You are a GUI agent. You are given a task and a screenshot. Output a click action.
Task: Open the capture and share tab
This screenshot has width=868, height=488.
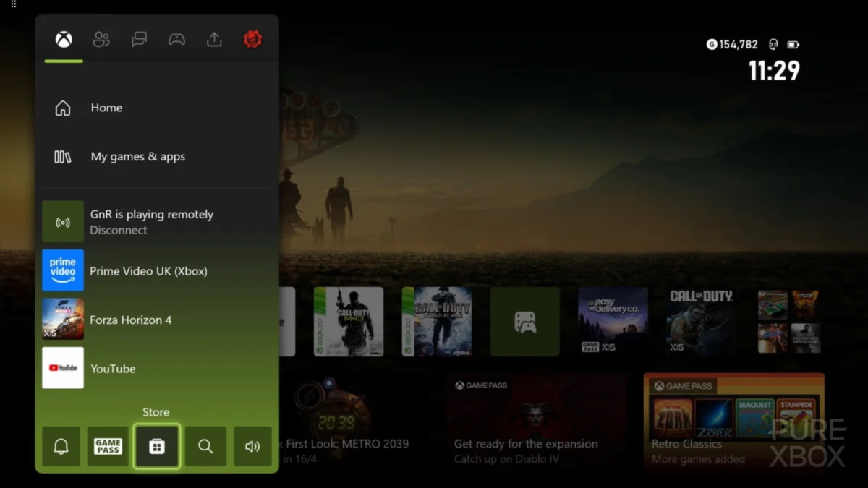tap(214, 40)
